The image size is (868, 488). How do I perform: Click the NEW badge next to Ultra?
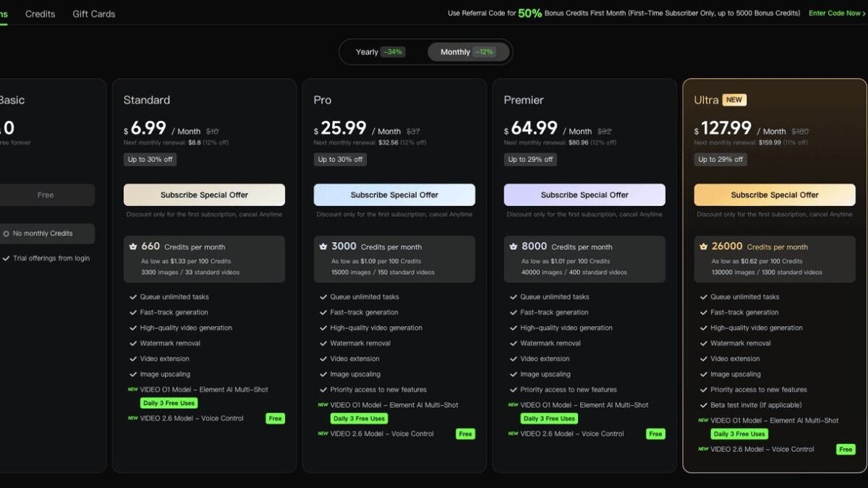coord(734,100)
